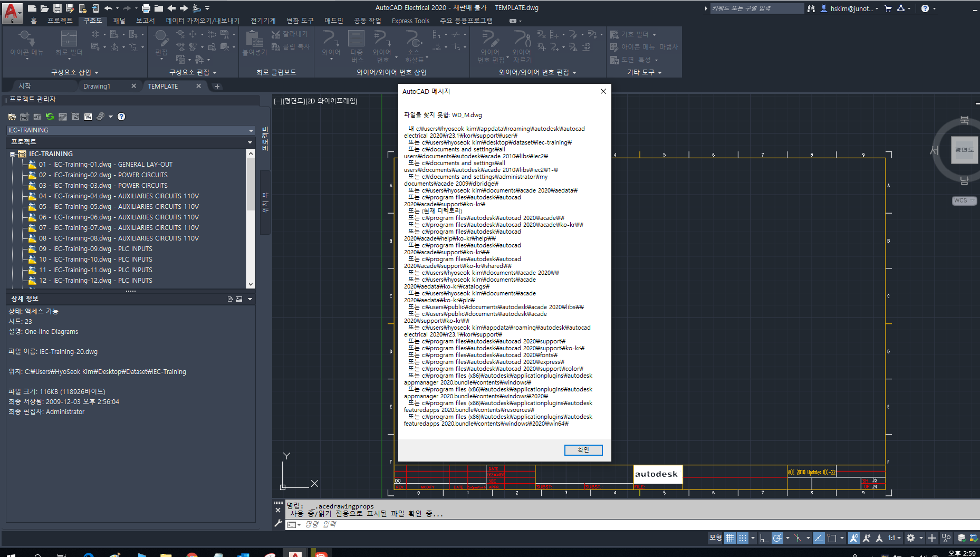Click the Plot printer icon in Quick Access
This screenshot has width=980, height=557.
[x=146, y=8]
